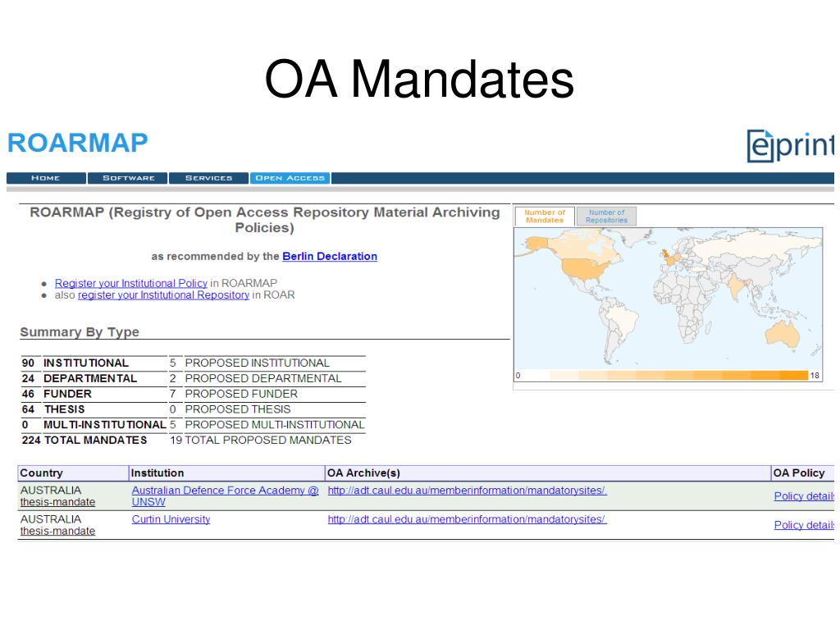Click the eprints logo
Viewport: 840px width, 630px height.
pyautogui.click(x=791, y=145)
